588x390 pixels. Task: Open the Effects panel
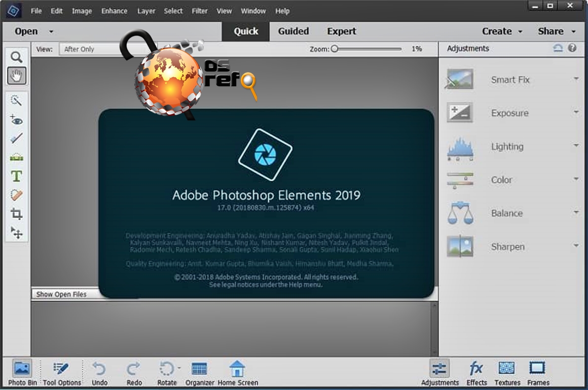[476, 372]
